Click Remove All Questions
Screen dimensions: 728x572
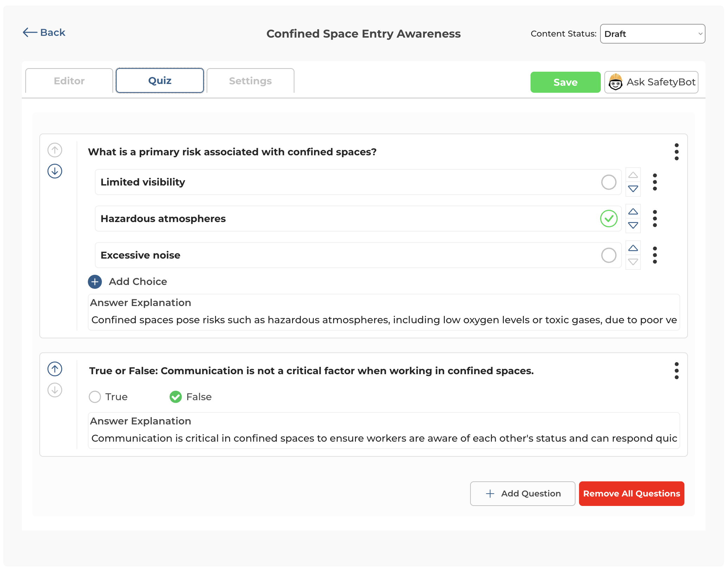[x=631, y=493]
